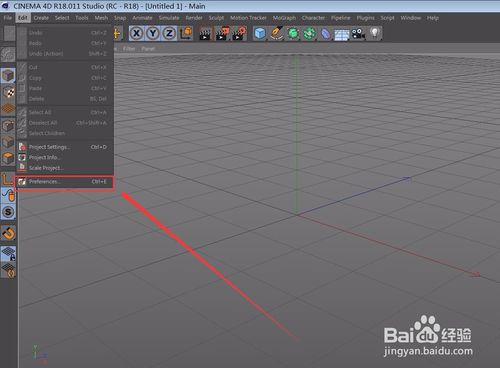The image size is (500, 368).
Task: Open the Pipeline menu
Action: (x=341, y=18)
